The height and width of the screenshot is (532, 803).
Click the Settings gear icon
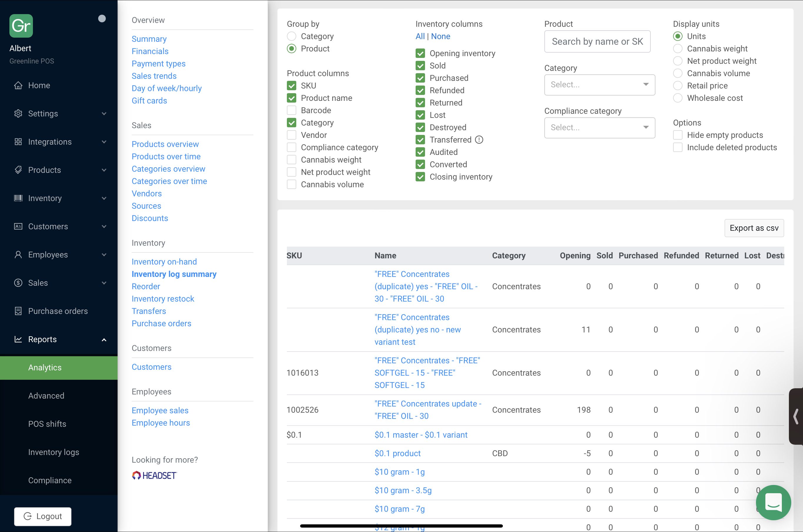coord(18,113)
